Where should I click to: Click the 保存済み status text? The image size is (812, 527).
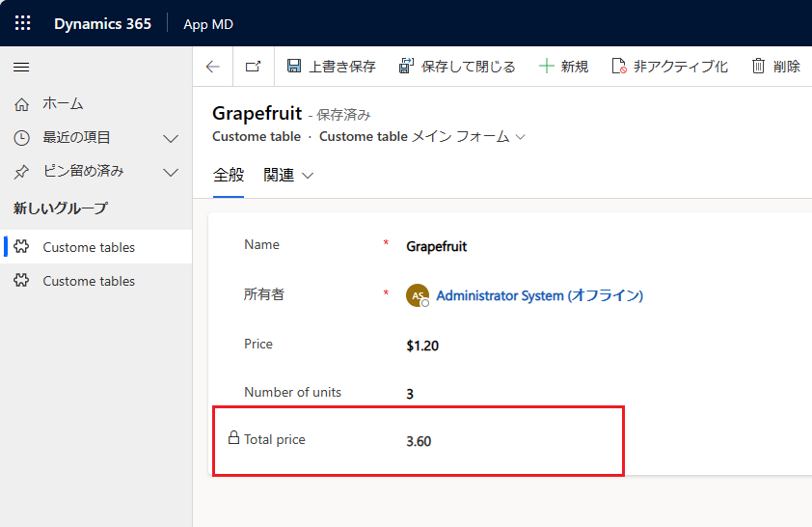(x=343, y=115)
